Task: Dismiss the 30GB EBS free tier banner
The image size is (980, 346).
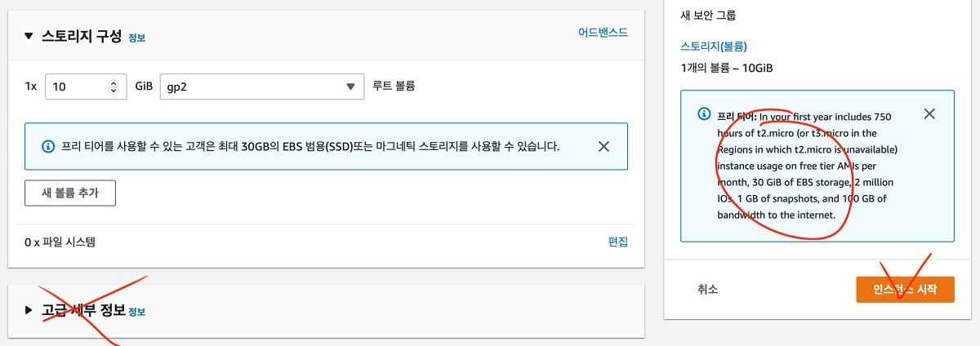Action: (604, 147)
